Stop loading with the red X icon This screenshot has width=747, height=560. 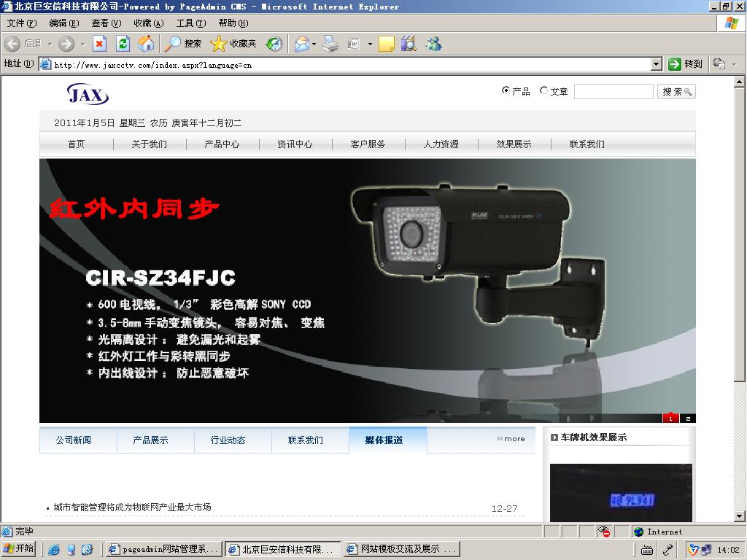pyautogui.click(x=99, y=44)
